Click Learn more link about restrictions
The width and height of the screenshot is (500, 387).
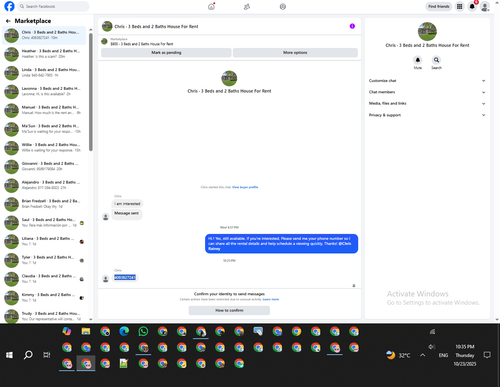tap(271, 299)
